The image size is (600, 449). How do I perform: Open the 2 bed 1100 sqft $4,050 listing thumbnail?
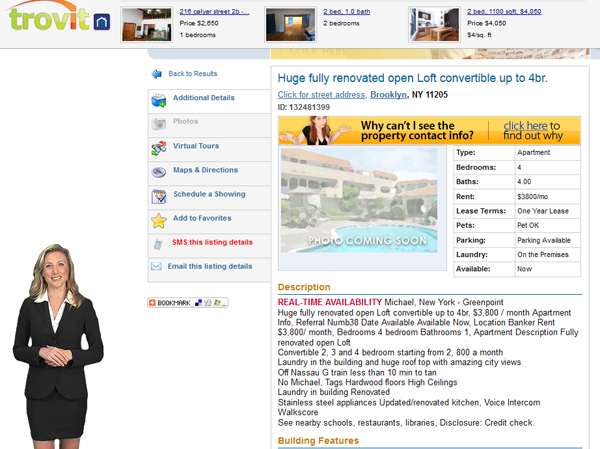434,24
